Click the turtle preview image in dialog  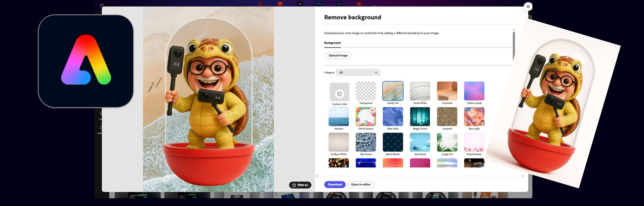(209, 99)
